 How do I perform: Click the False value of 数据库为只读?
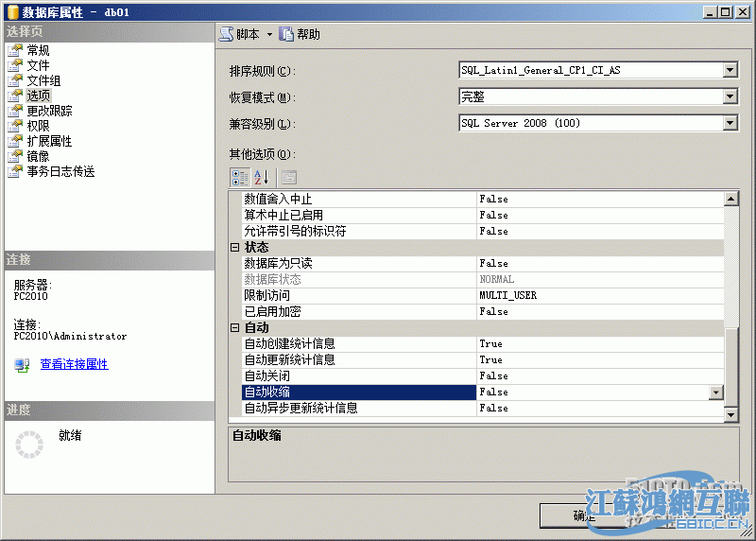tap(600, 264)
